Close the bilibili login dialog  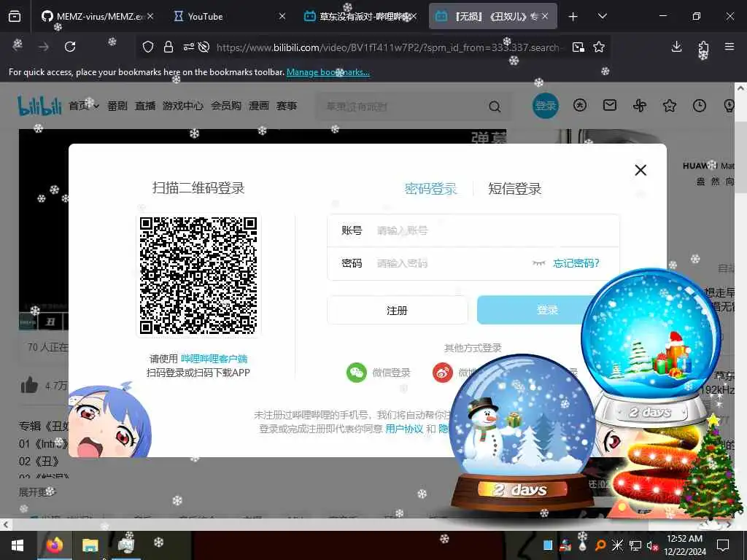coord(640,170)
